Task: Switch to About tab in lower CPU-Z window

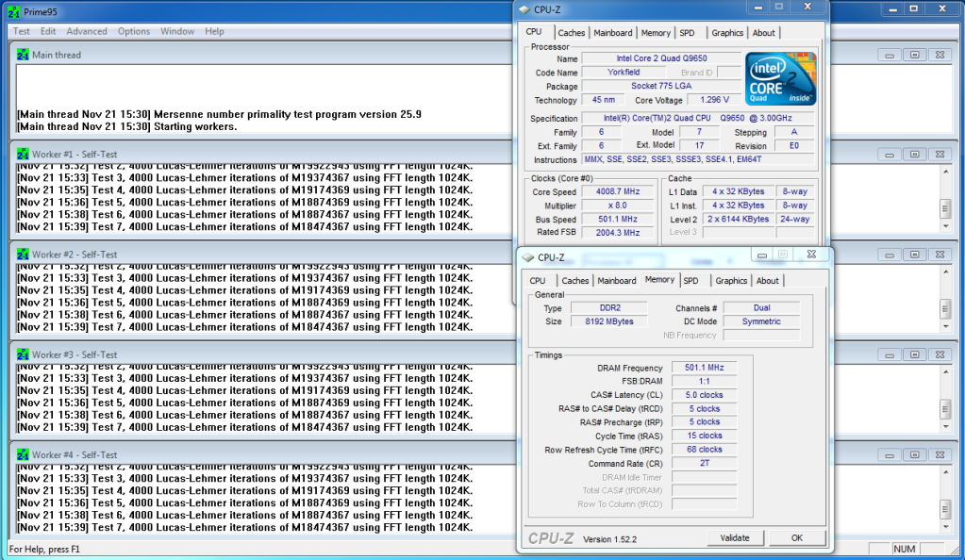Action: [x=768, y=281]
